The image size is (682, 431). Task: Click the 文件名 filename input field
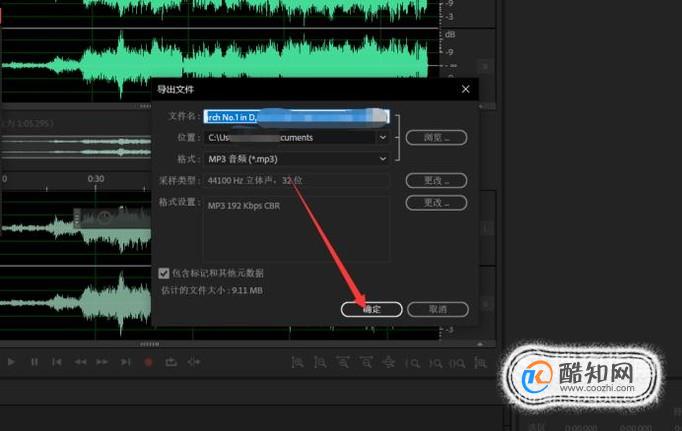(297, 117)
